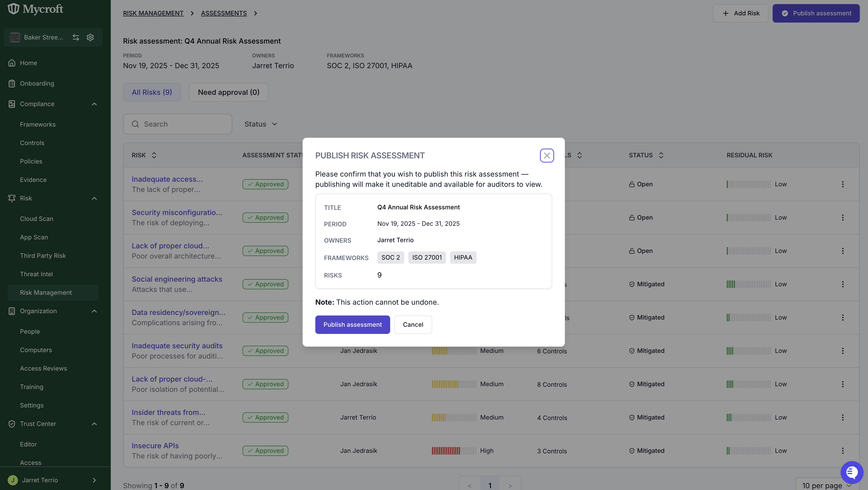
Task: Open the Insecure APIs risk
Action: point(155,446)
